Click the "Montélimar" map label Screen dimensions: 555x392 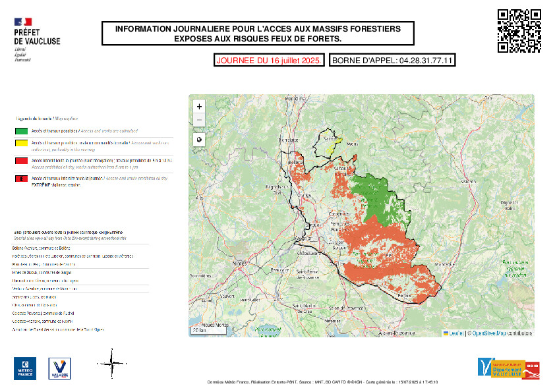tap(296, 99)
